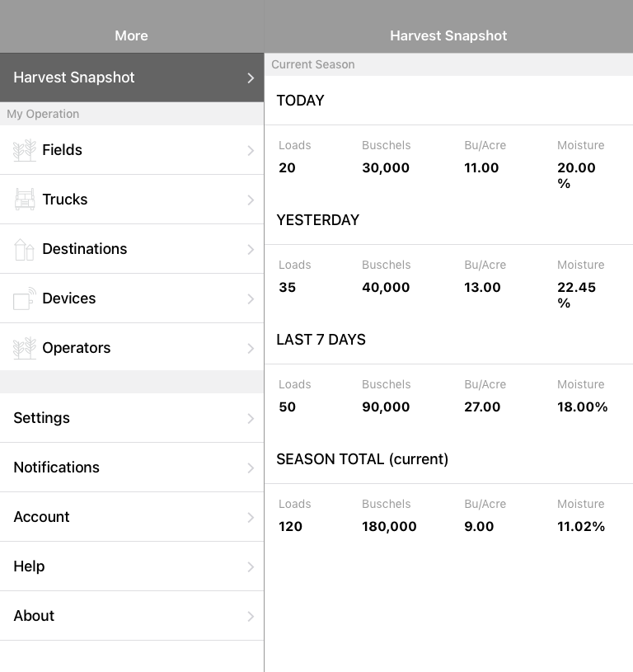Click the Settings row chevron arrow
The image size is (633, 672).
(x=251, y=418)
